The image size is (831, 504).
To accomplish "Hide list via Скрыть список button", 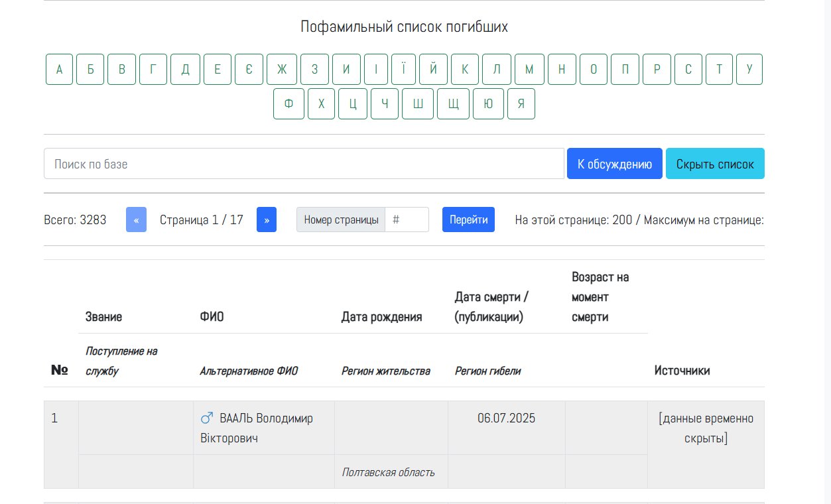I will click(715, 164).
